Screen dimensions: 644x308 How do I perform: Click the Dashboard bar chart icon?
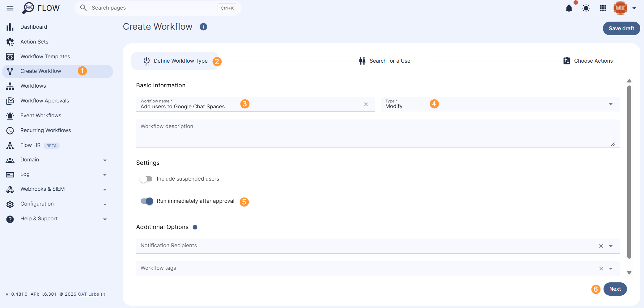[10, 27]
